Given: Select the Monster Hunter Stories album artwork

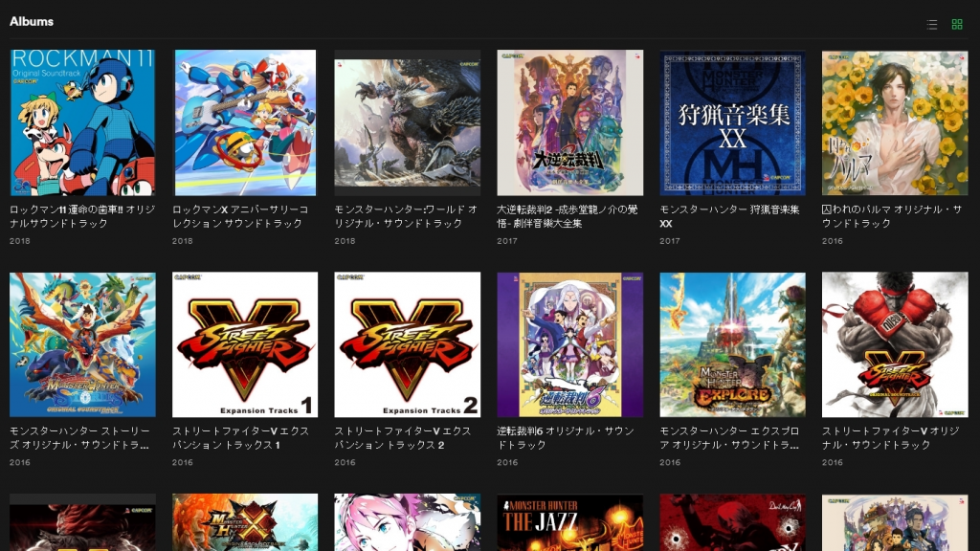Looking at the screenshot, I should [82, 344].
